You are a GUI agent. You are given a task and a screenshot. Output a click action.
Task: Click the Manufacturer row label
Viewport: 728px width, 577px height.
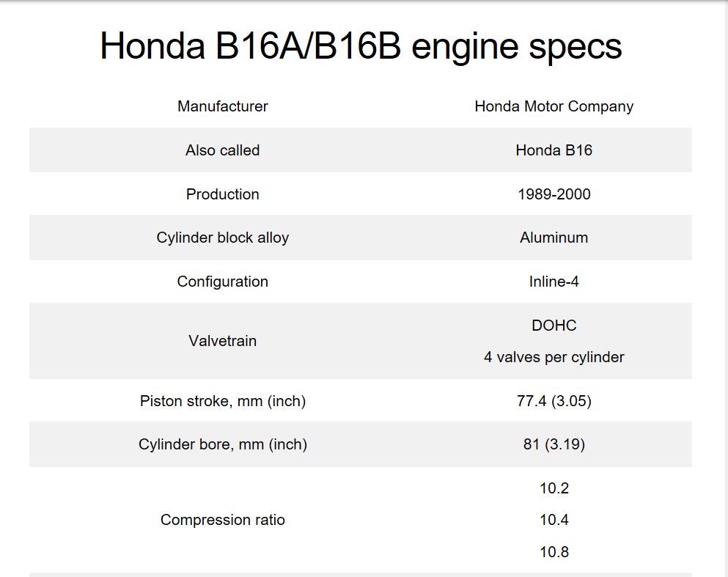click(x=223, y=106)
